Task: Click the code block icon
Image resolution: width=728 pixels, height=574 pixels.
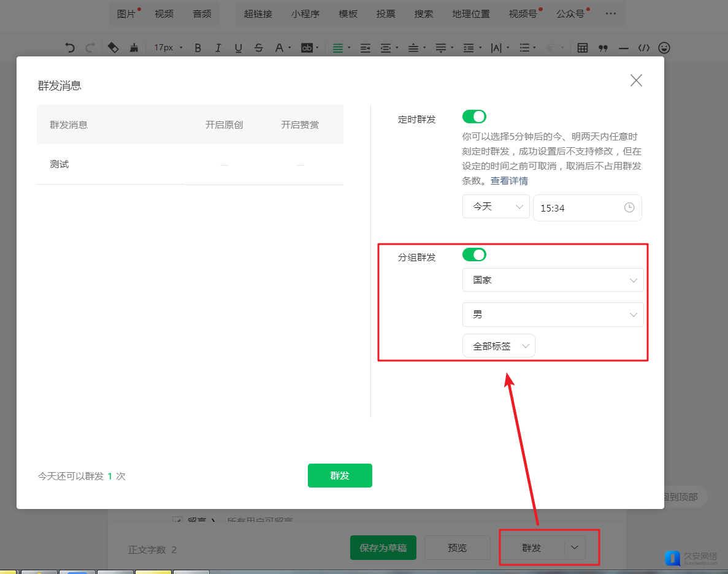Action: click(643, 48)
